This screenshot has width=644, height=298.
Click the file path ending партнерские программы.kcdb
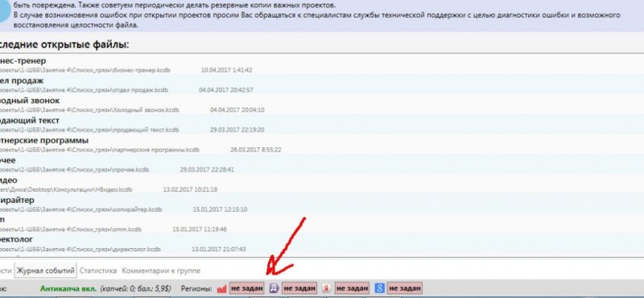click(x=100, y=150)
